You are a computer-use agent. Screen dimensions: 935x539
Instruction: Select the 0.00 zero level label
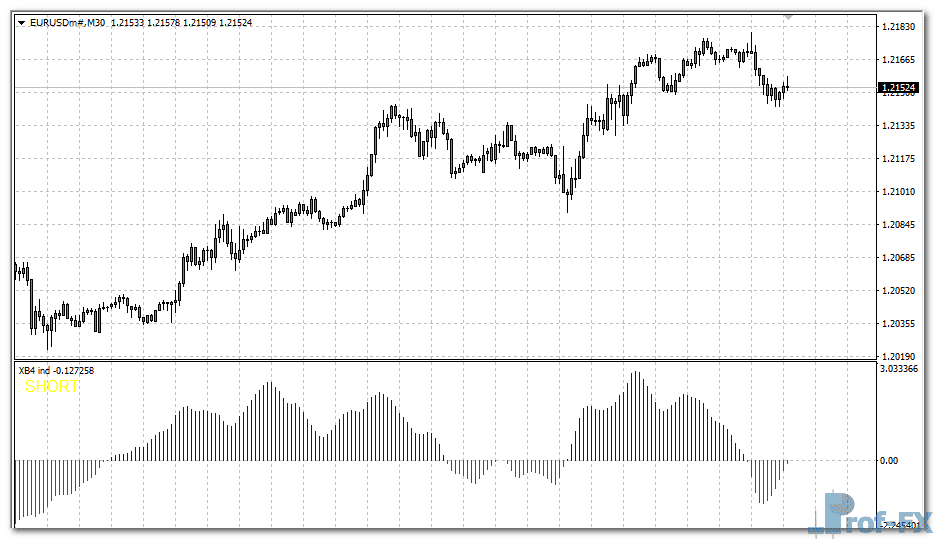click(889, 461)
